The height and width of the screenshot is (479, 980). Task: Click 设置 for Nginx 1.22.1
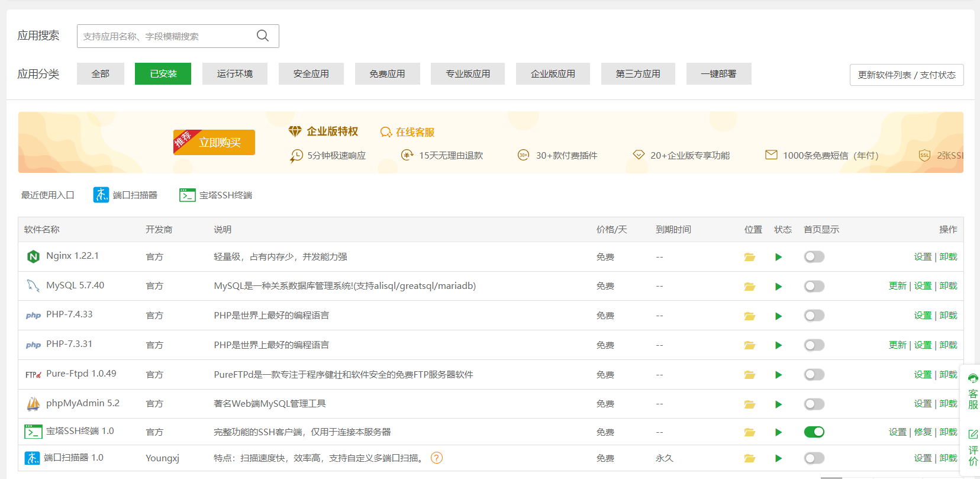click(x=923, y=256)
